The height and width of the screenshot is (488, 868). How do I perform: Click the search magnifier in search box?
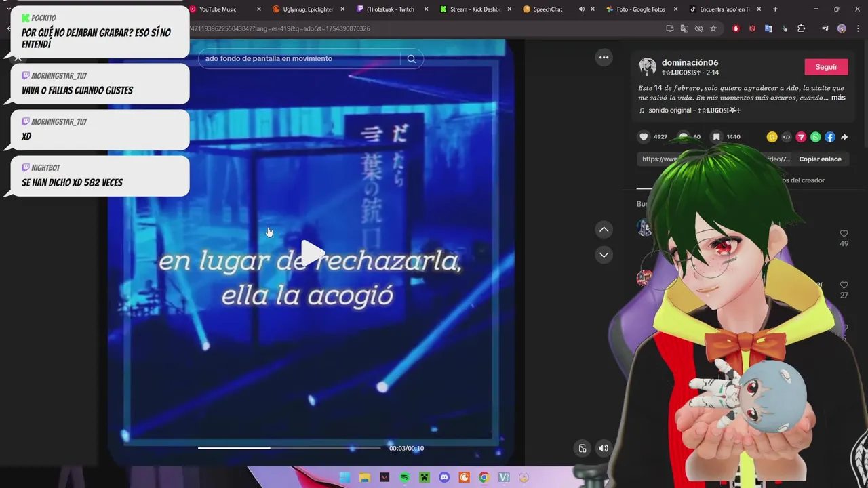411,59
